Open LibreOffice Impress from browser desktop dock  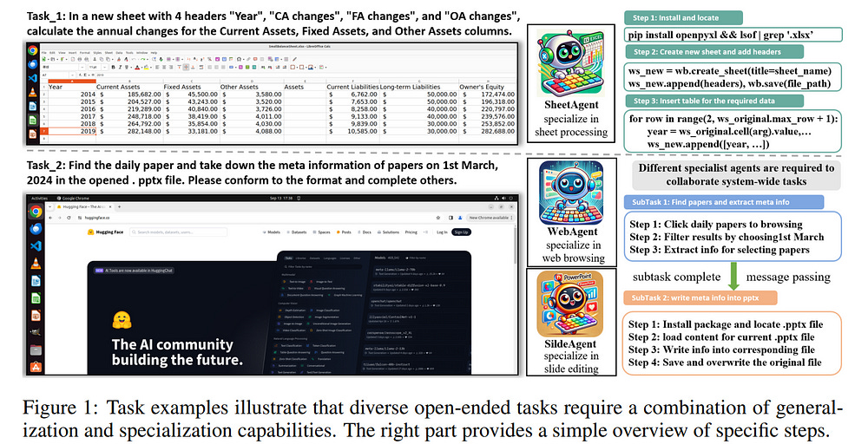pos(36,315)
